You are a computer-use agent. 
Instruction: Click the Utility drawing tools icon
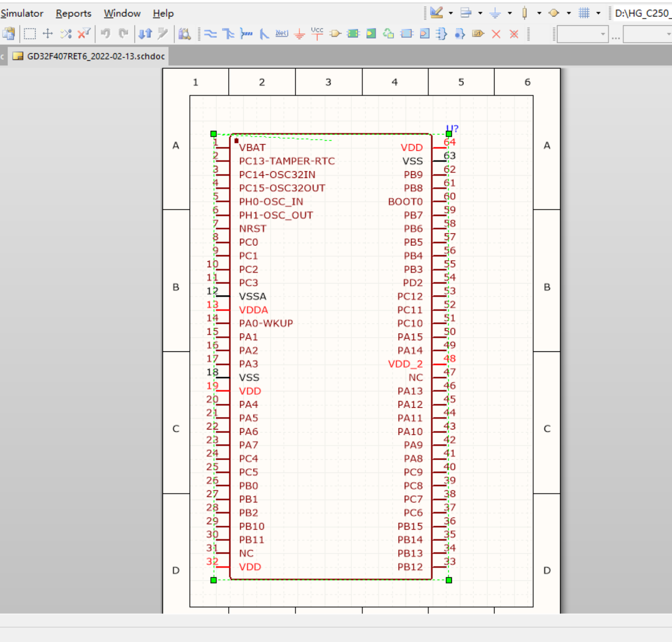[437, 13]
